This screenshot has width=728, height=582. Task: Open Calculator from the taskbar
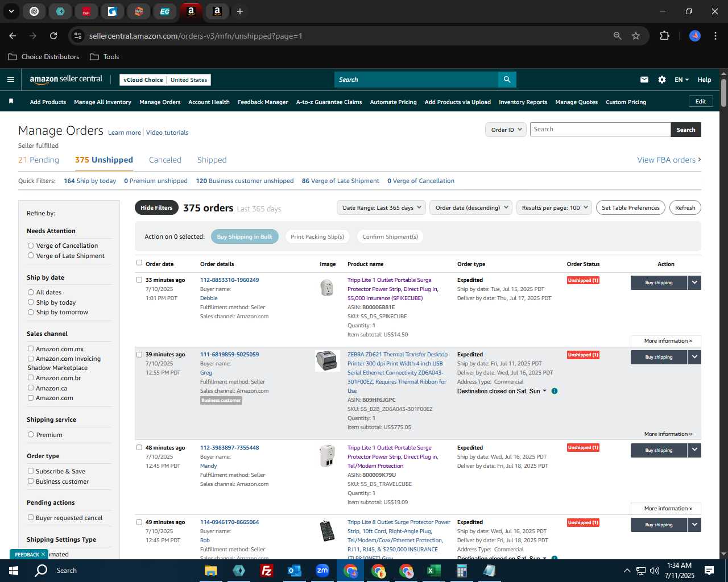(462, 571)
